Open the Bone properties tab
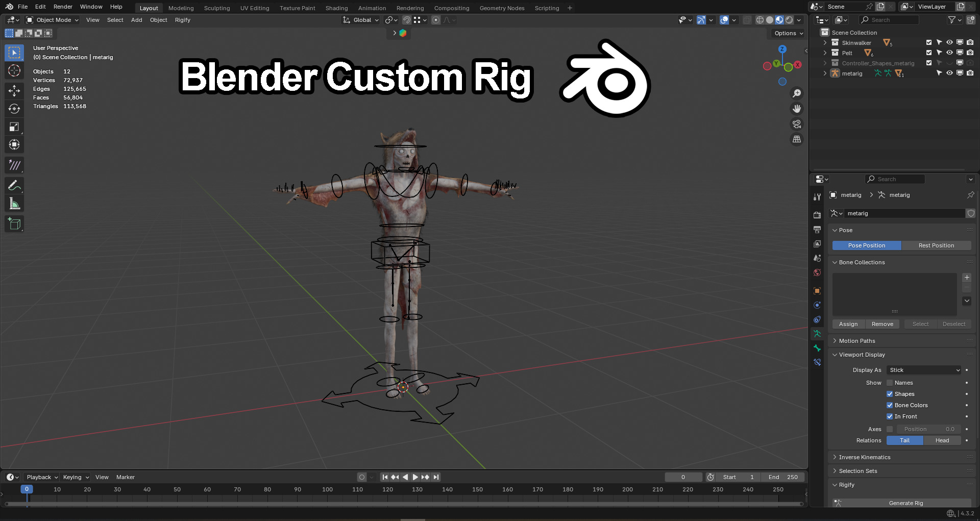 coord(817,348)
